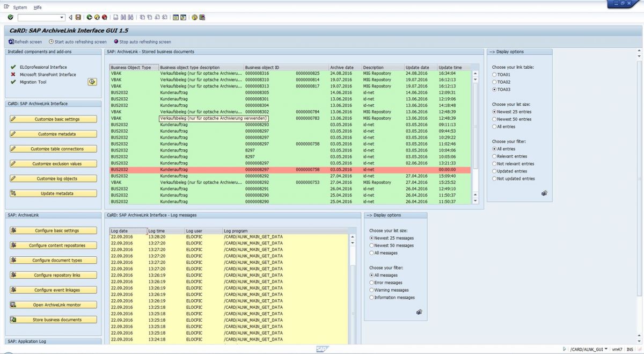Image resolution: width=644 pixels, height=354 pixels.
Task: Select Warning messages filter
Action: coord(371,290)
